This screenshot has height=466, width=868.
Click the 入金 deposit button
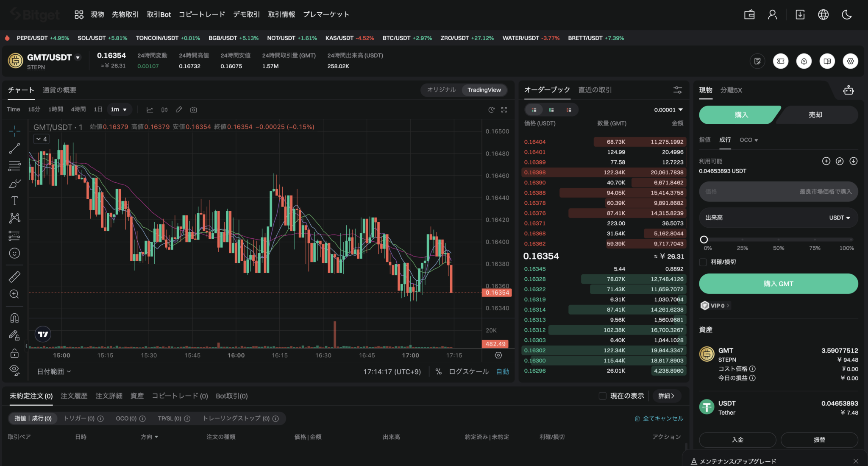tap(737, 440)
